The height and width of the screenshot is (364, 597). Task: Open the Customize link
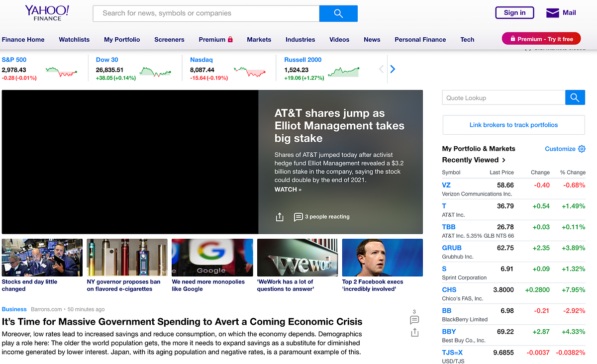560,149
